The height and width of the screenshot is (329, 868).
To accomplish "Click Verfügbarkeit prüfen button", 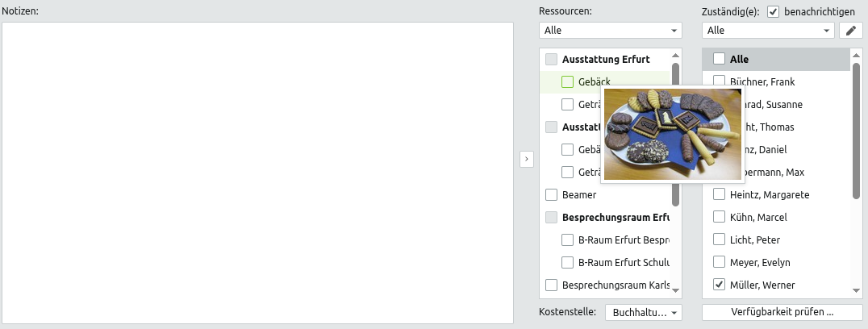I will click(x=782, y=312).
